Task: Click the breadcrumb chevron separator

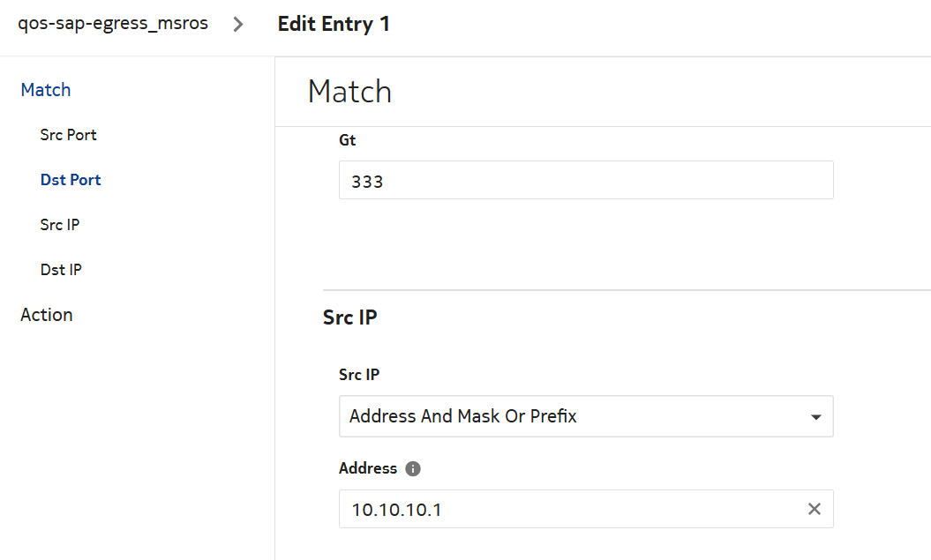Action: pyautogui.click(x=238, y=24)
